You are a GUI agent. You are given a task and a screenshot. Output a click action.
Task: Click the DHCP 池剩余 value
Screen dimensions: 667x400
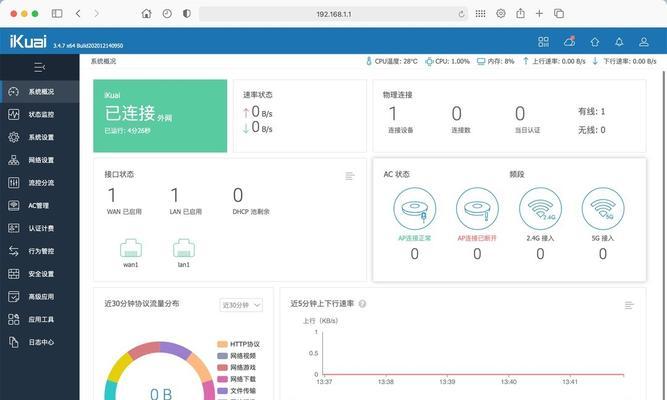(x=238, y=195)
